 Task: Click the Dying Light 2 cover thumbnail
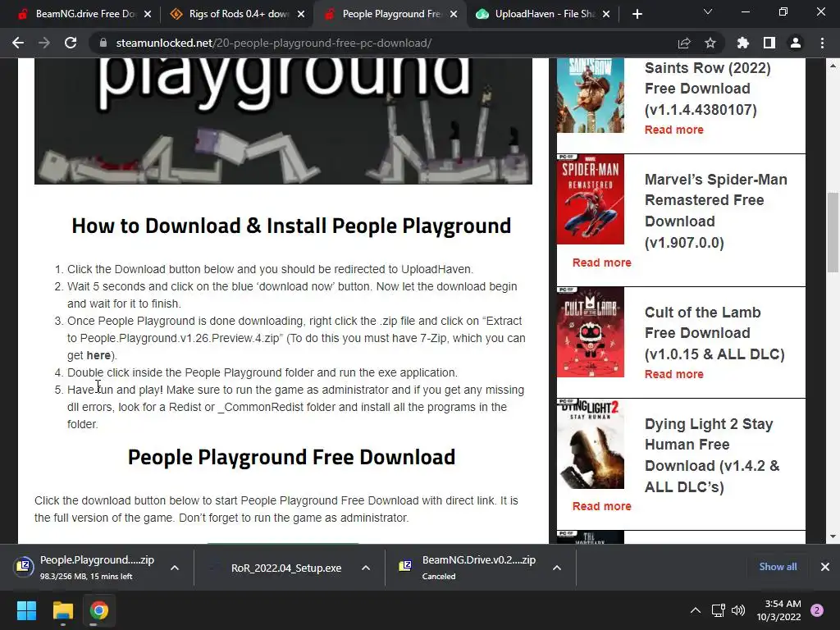[591, 444]
